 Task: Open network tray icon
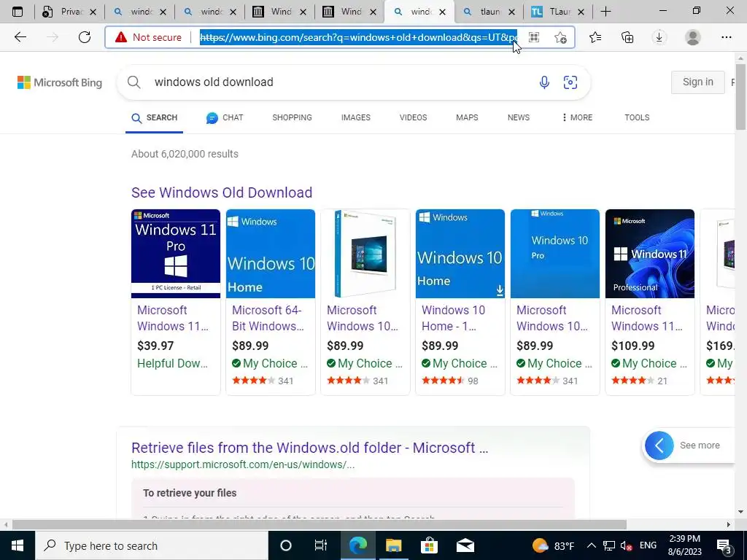609,545
